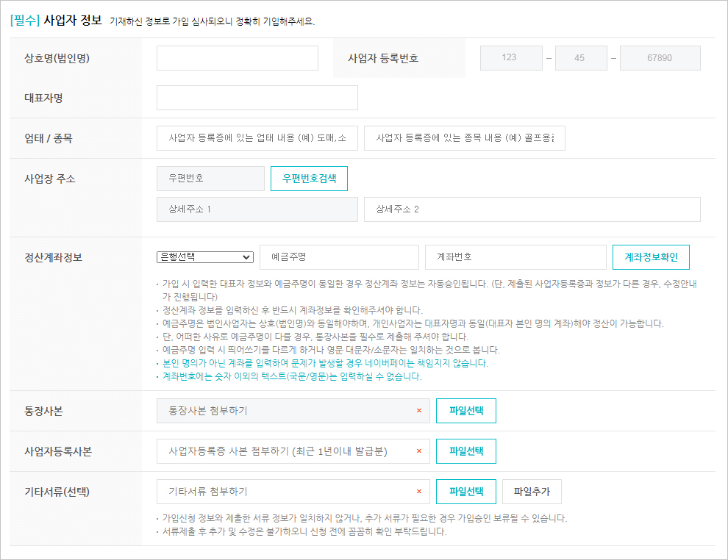This screenshot has height=560, width=728.
Task: Click the 업태 business type input
Action: tap(256, 138)
